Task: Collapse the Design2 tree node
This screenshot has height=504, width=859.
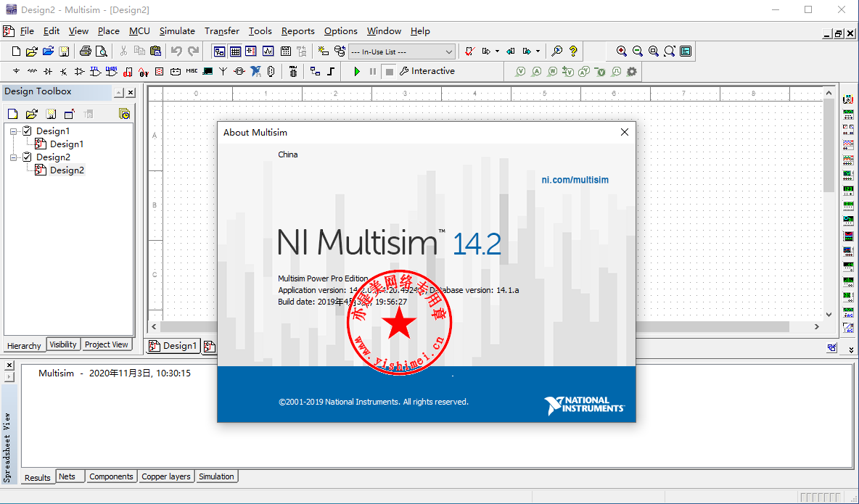Action: click(x=13, y=158)
